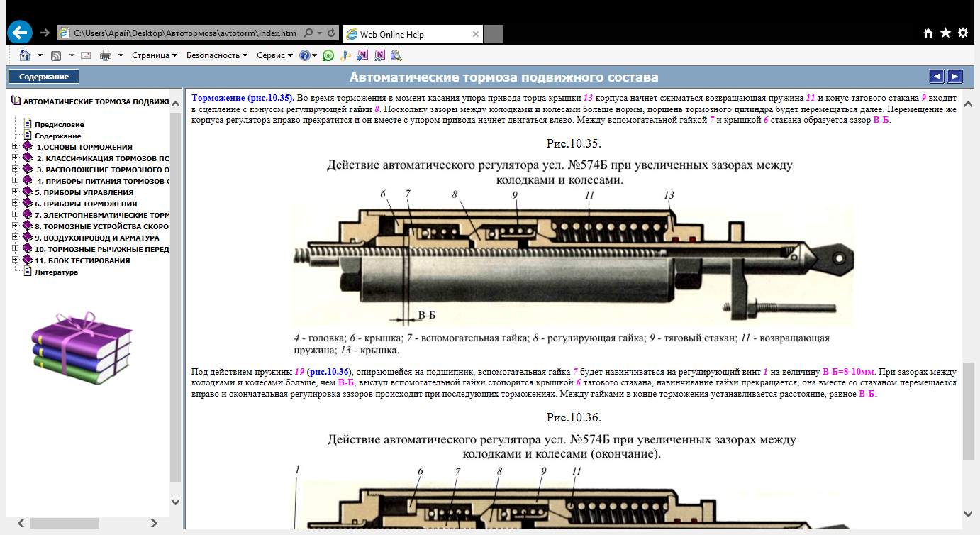Viewport: 980px width, 535px height.
Task: Click the Содержание button in the header
Action: click(x=44, y=77)
